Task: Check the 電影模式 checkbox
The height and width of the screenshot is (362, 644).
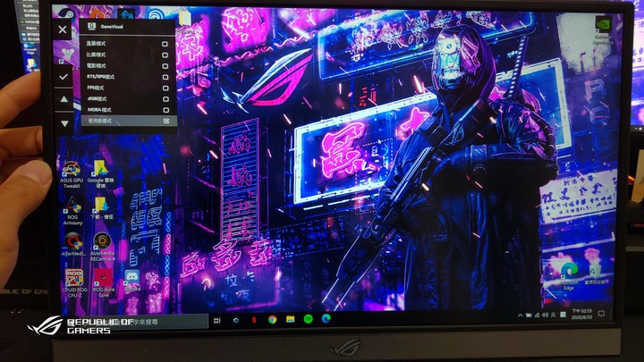Action: point(165,66)
